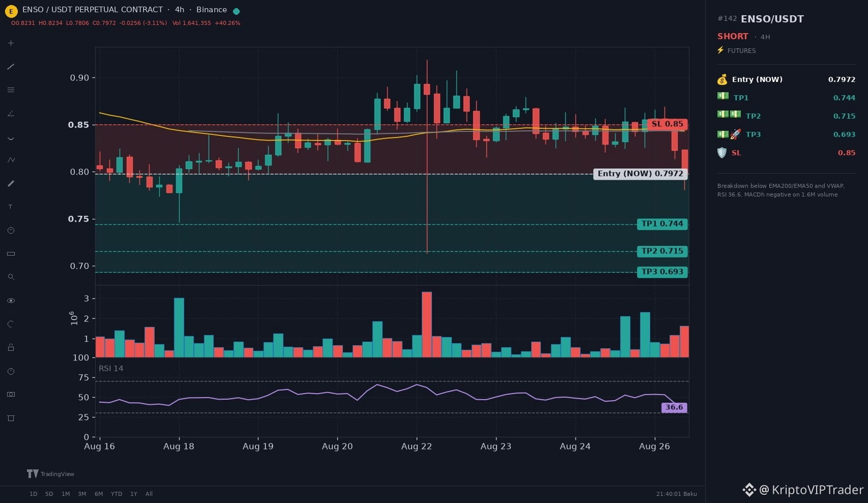Activate the magnifier zoom tool
This screenshot has height=503, width=868.
pos(11,277)
